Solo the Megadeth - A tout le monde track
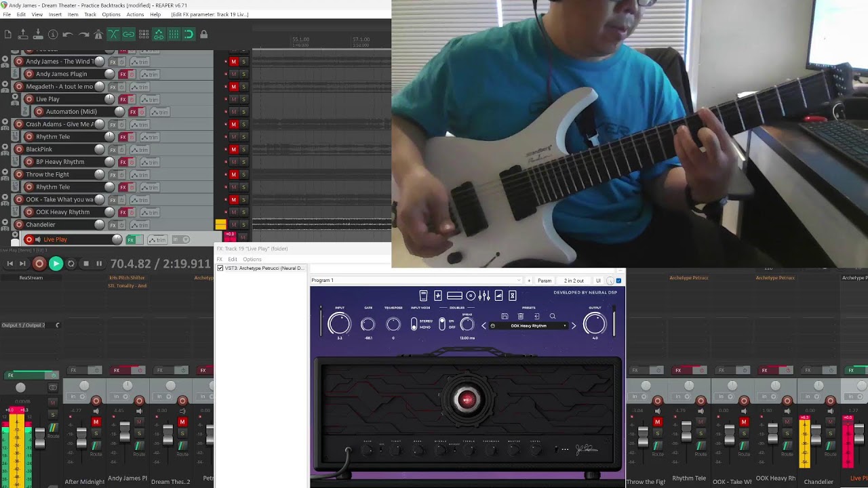 243,87
